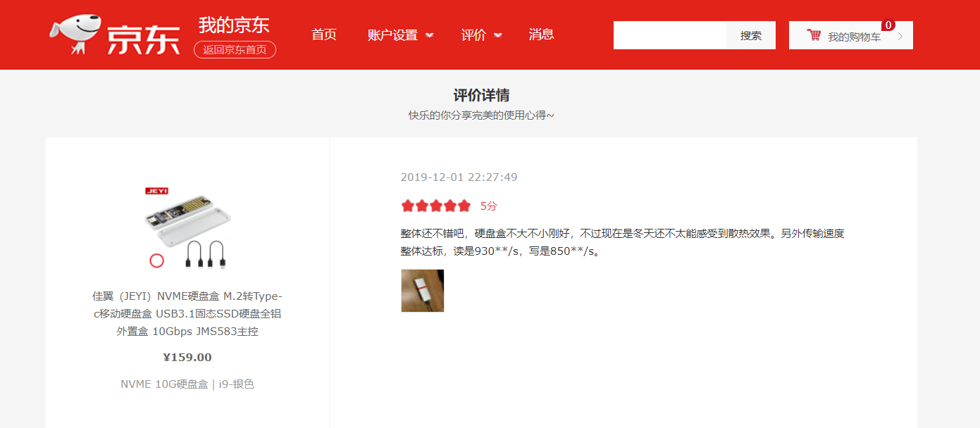Screen dimensions: 980x428
Task: Click the 搜索 button
Action: coord(751,35)
